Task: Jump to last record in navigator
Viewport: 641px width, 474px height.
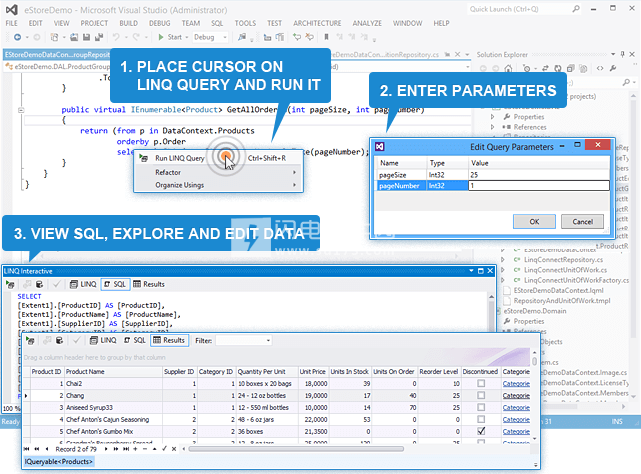Action: click(126, 449)
